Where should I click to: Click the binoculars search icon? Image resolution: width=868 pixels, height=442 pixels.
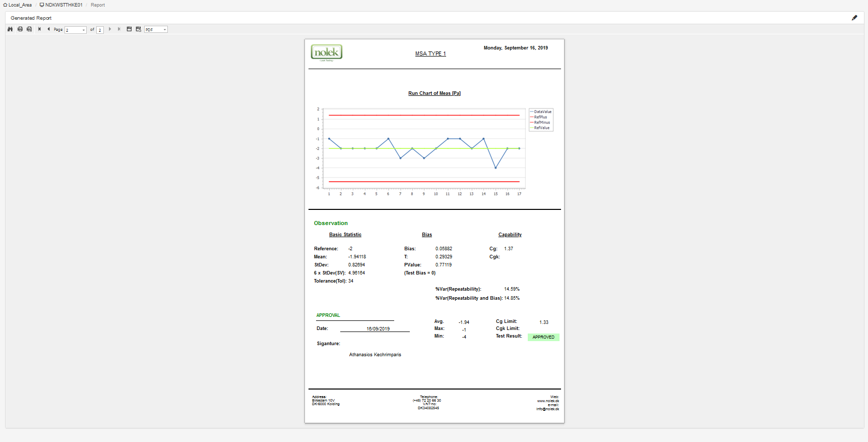point(10,29)
